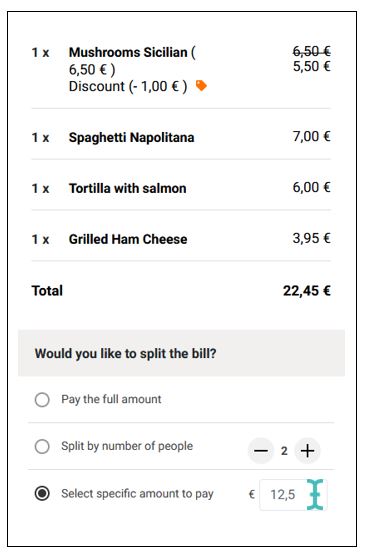Click the people count number 2

pyautogui.click(x=284, y=451)
